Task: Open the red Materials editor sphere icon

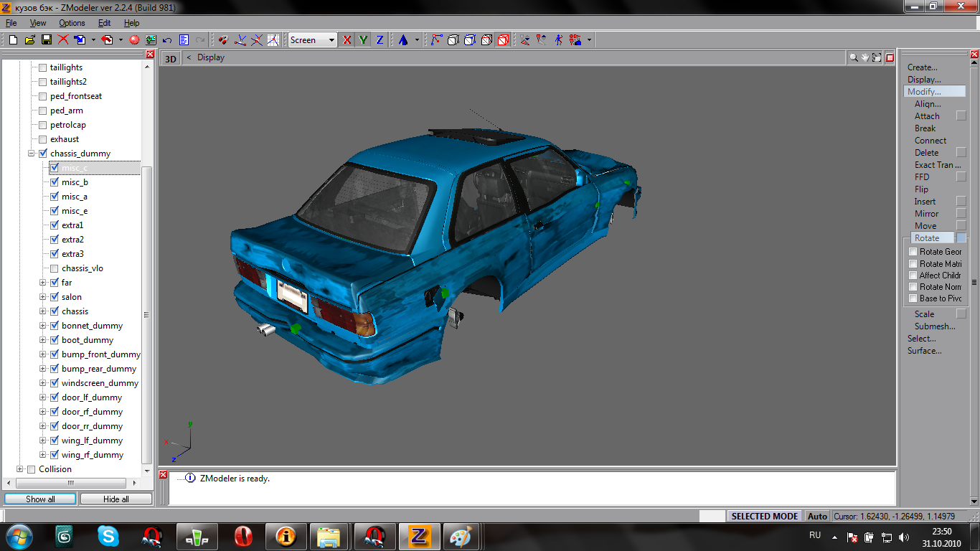Action: tap(134, 40)
